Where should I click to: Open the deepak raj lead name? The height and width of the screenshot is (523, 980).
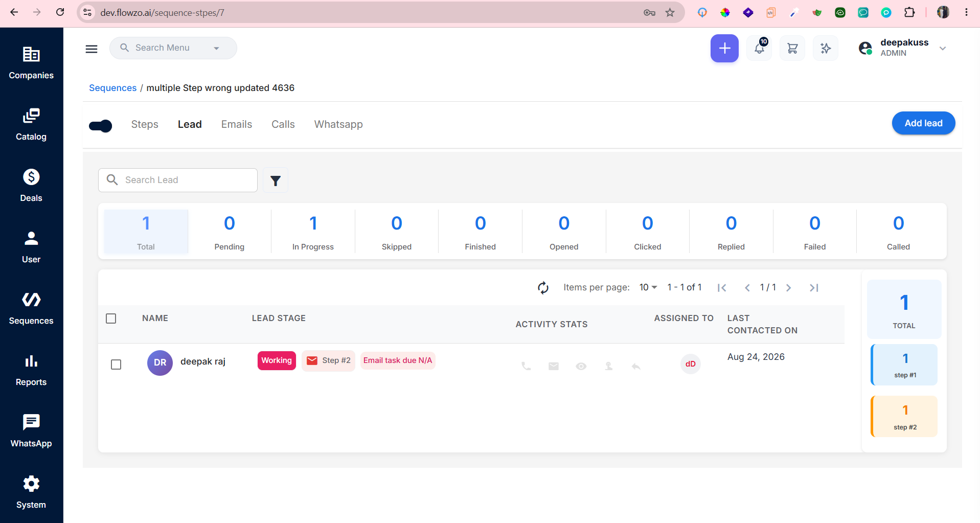203,361
